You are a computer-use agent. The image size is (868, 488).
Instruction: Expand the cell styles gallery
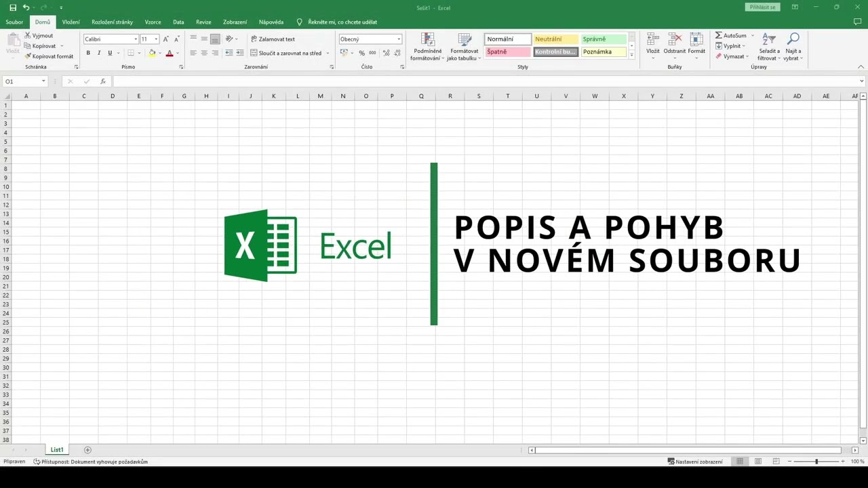632,56
